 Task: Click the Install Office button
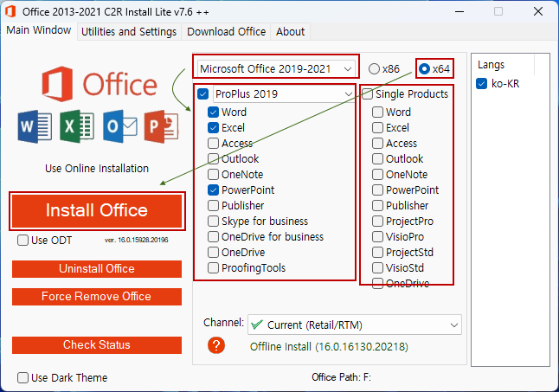[97, 210]
